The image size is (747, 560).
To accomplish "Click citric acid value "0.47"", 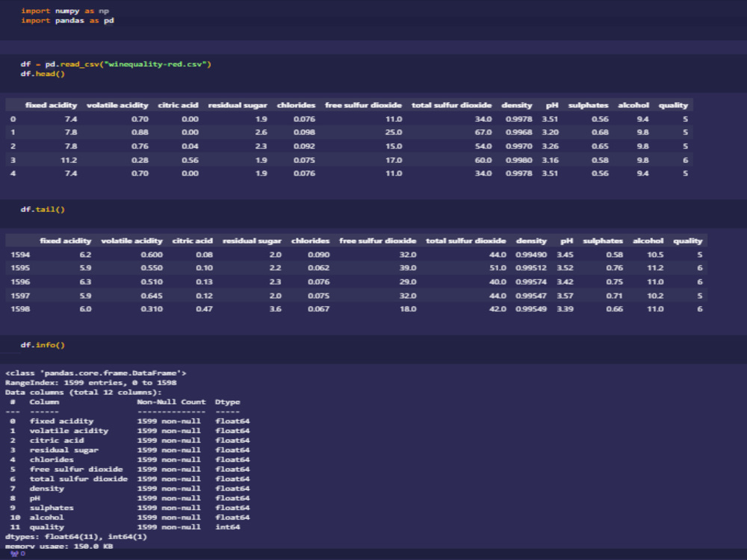I will click(x=204, y=309).
